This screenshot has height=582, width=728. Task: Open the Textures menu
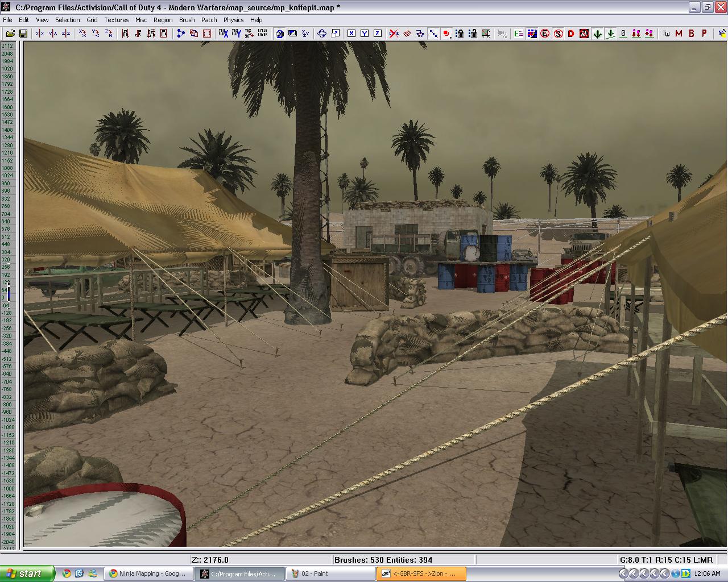coord(116,20)
